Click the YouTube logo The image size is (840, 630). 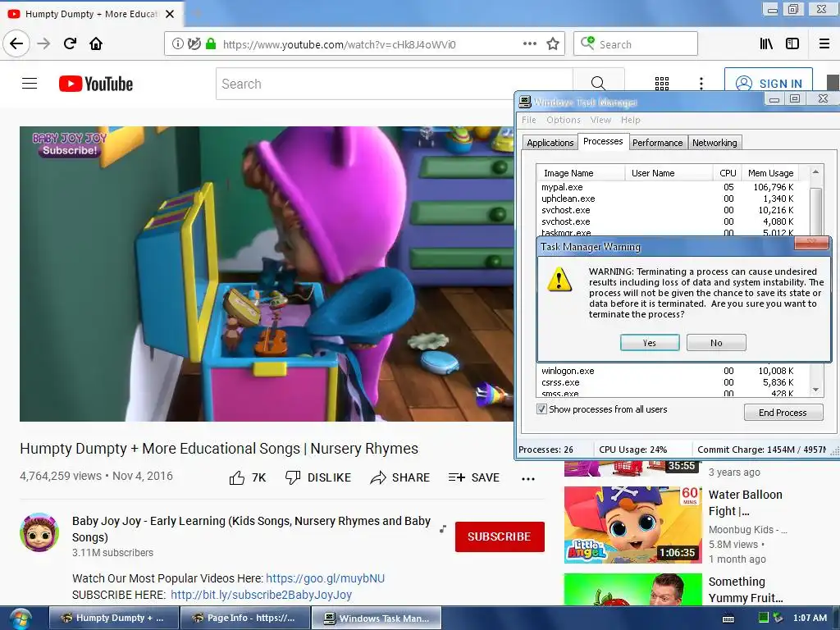pyautogui.click(x=96, y=84)
